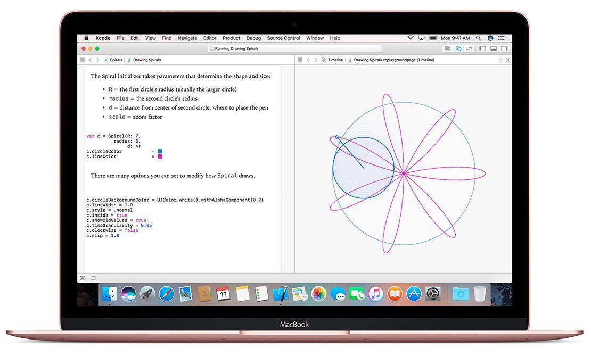The image size is (591, 364).
Task: Open the Navigate menu
Action: point(187,38)
